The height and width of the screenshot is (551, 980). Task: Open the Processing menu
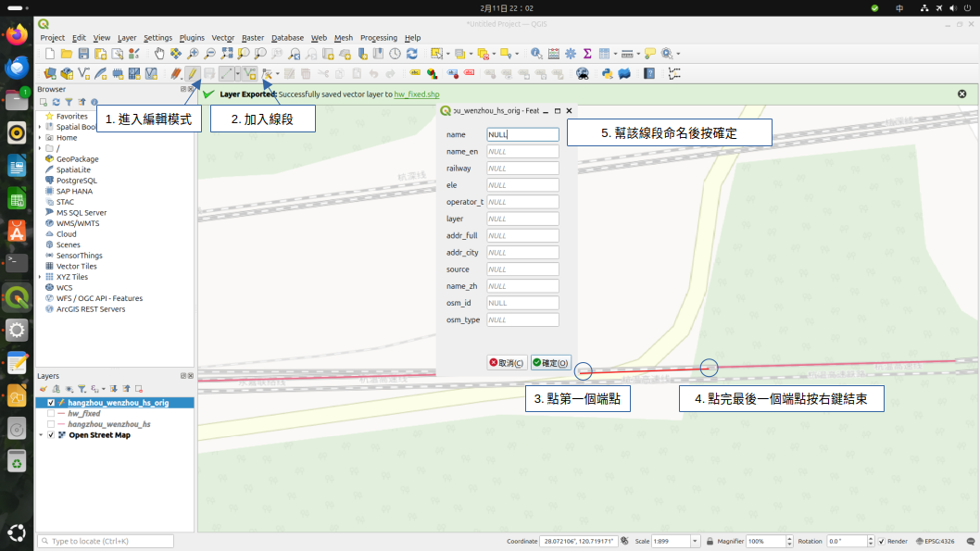378,38
